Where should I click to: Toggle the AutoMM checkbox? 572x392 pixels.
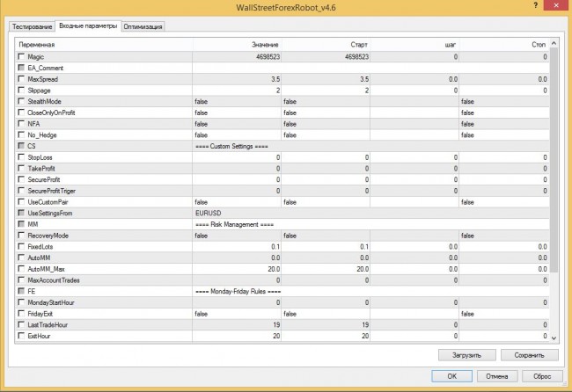coord(21,258)
